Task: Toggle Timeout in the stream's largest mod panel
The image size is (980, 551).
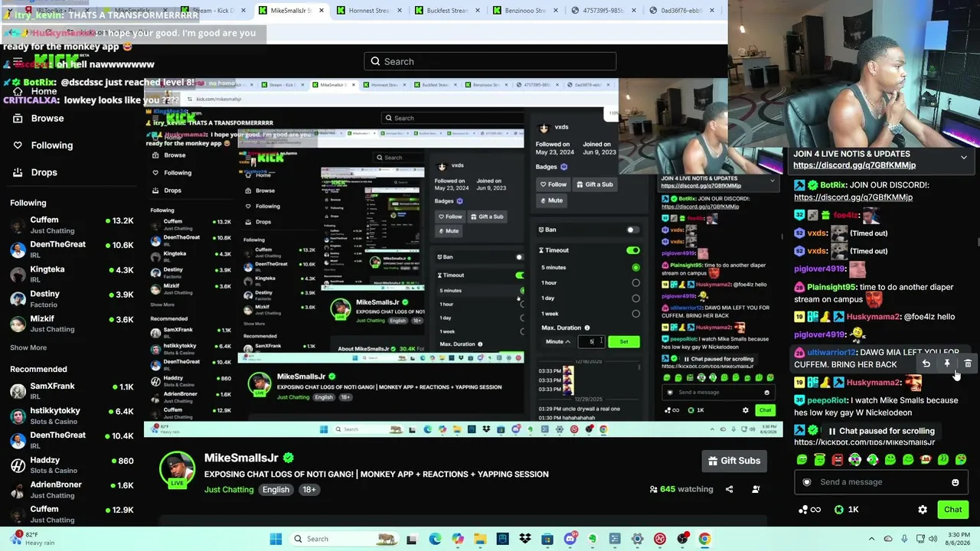Action: 632,250
